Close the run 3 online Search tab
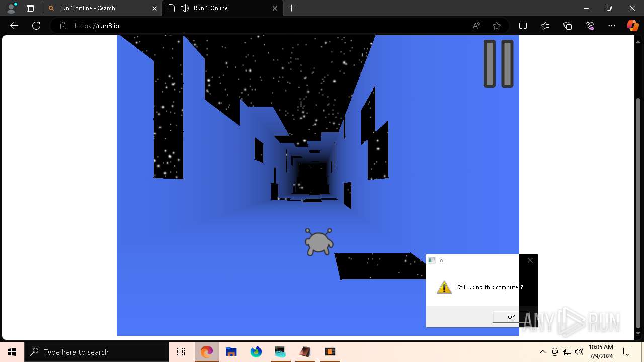Screen dimensions: 644x362 [155, 8]
